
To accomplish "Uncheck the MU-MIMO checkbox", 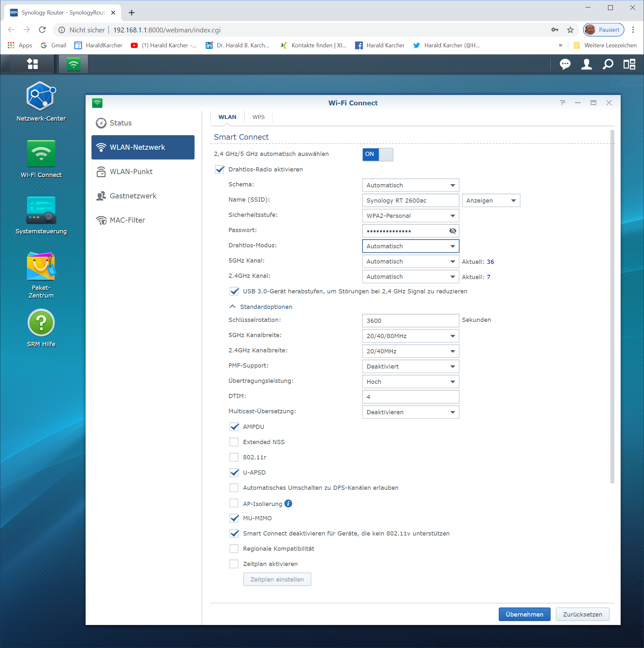I will pos(234,518).
